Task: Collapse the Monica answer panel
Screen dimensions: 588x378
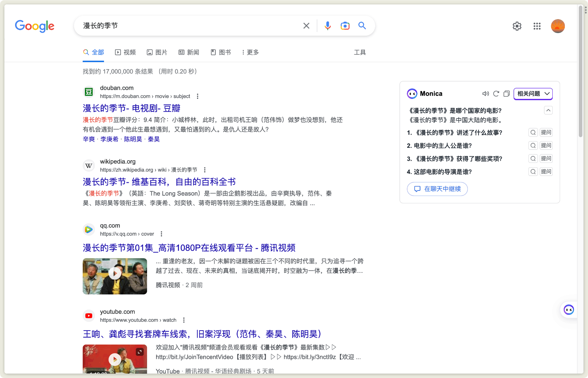Action: point(548,110)
